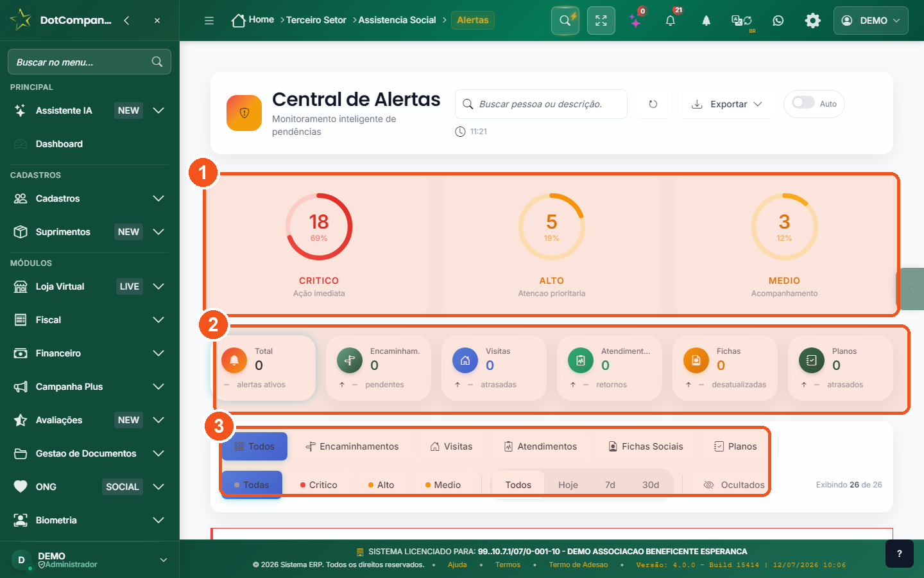Click the ONG heart sidebar icon
The height and width of the screenshot is (578, 924).
(21, 487)
